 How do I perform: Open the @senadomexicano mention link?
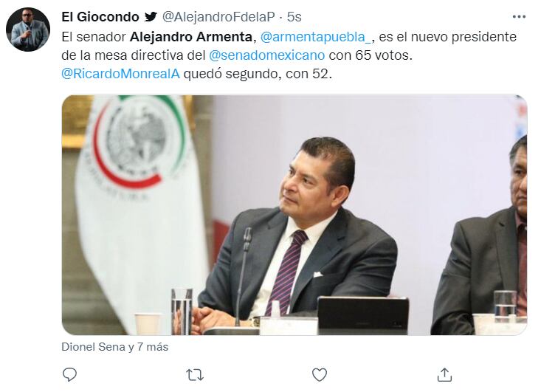[x=266, y=55]
